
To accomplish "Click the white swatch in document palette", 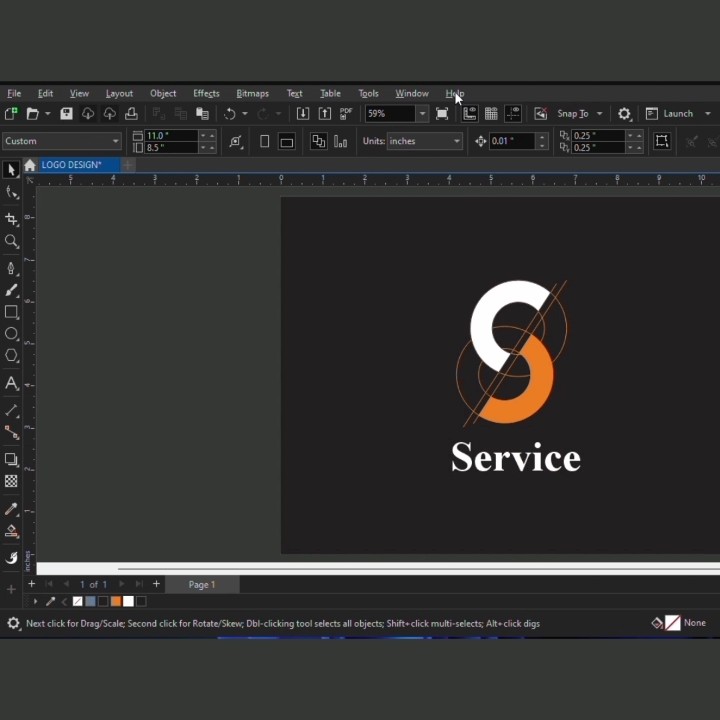I will click(129, 601).
